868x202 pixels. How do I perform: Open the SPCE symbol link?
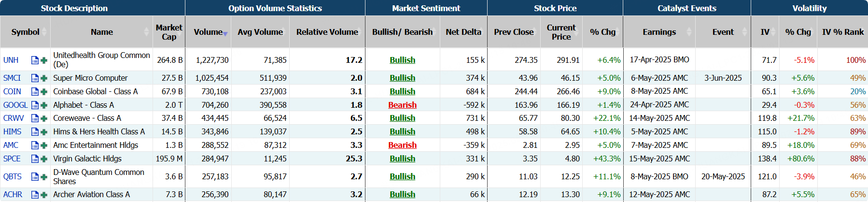pos(12,159)
